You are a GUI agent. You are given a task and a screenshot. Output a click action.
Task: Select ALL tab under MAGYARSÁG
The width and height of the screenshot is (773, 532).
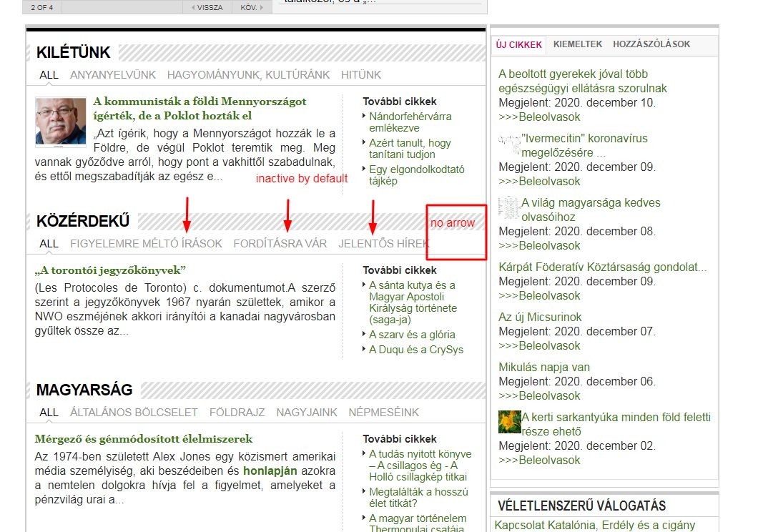(49, 412)
